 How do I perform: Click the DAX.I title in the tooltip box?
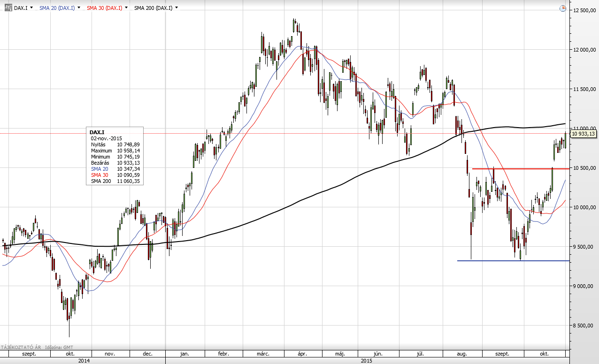pyautogui.click(x=97, y=133)
